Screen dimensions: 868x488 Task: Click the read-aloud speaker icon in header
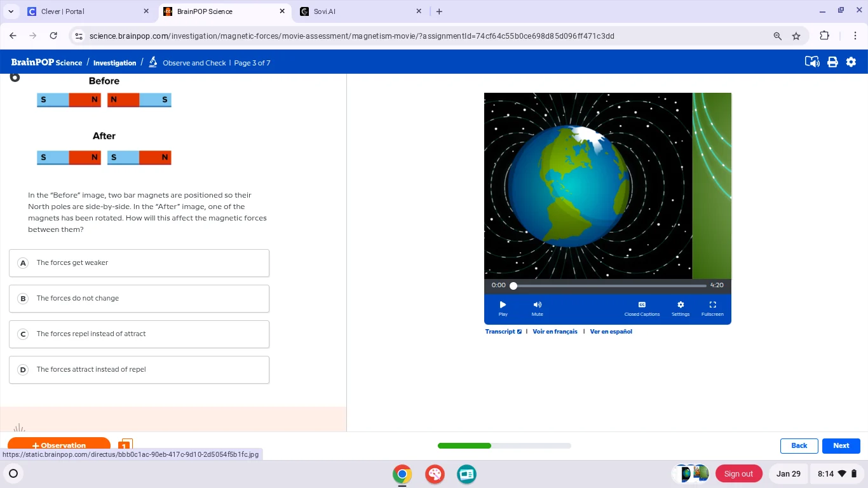pyautogui.click(x=812, y=62)
